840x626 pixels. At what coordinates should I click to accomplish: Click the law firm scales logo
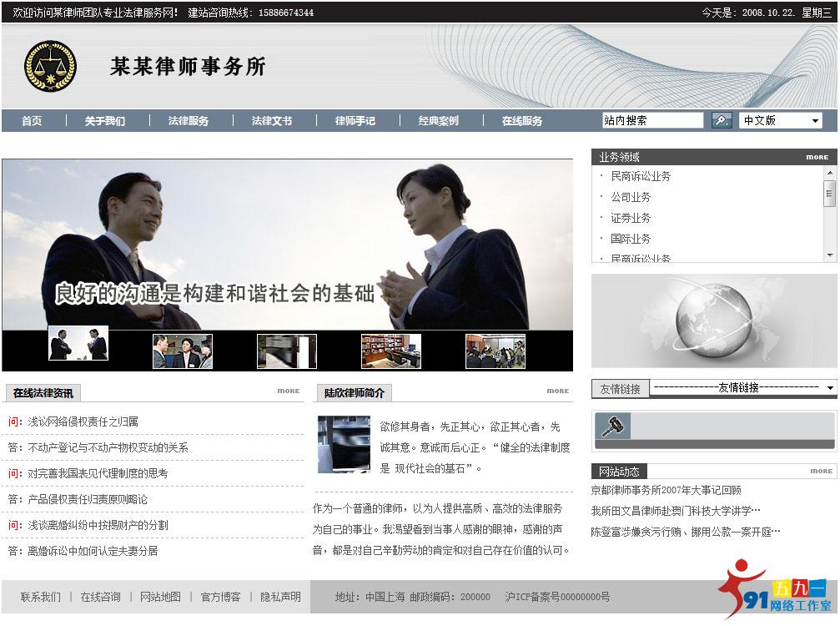point(50,67)
